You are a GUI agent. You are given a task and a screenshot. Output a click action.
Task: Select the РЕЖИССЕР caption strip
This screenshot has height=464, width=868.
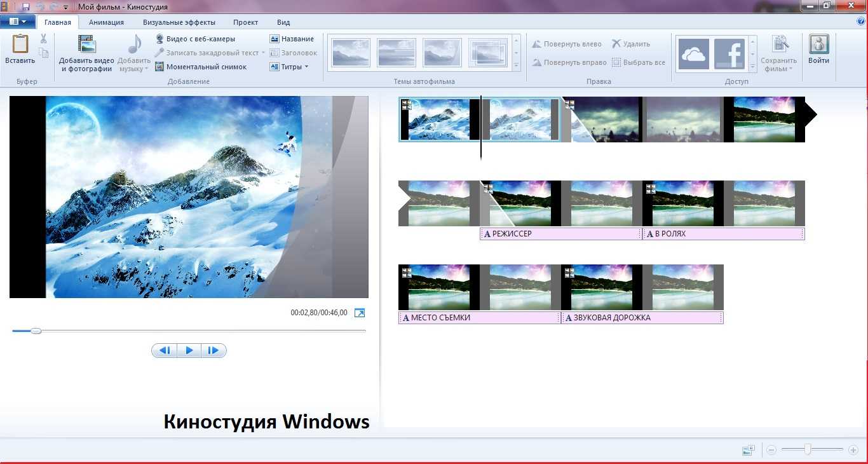[x=561, y=233]
